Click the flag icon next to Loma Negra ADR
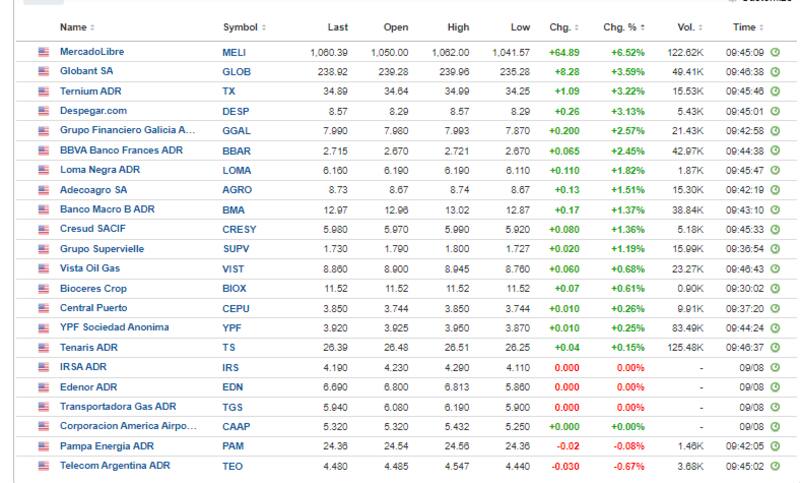Screen dimensions: 800x483 (43, 170)
